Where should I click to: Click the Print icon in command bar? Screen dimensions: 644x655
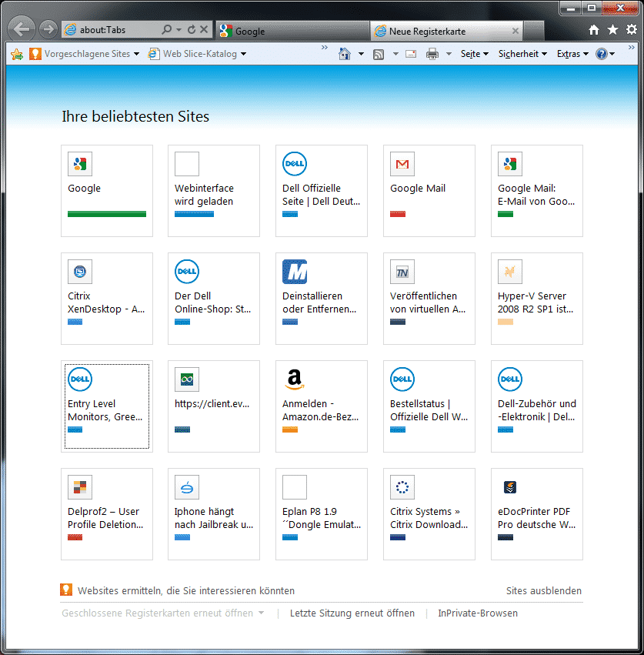[x=432, y=54]
